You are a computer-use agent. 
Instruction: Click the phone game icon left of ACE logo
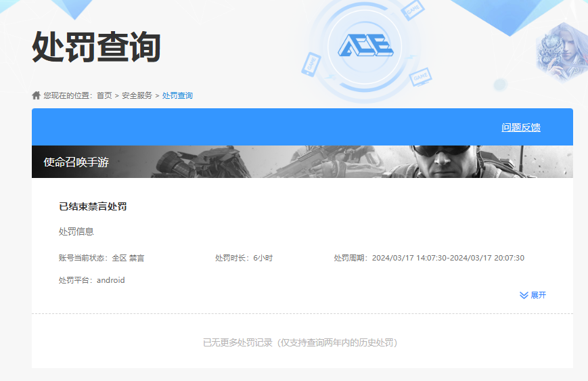coord(312,64)
